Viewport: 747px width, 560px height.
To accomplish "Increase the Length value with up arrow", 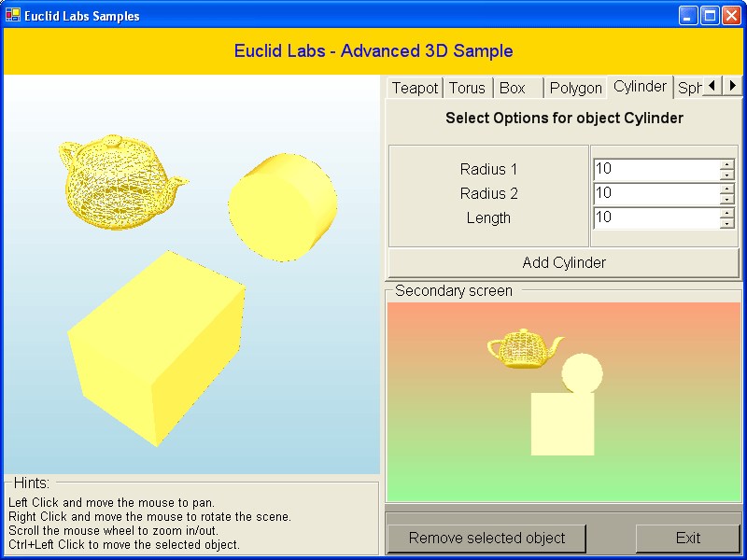I will click(726, 213).
